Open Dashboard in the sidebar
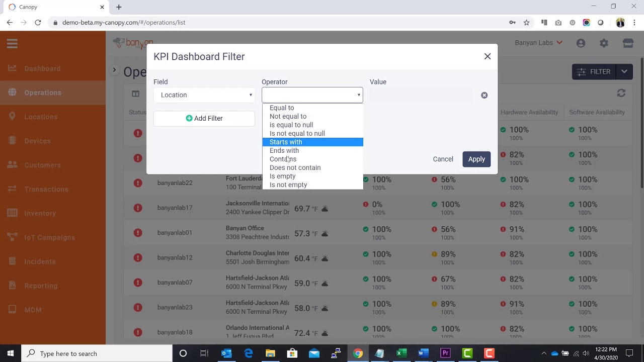This screenshot has height=362, width=644. [x=42, y=68]
